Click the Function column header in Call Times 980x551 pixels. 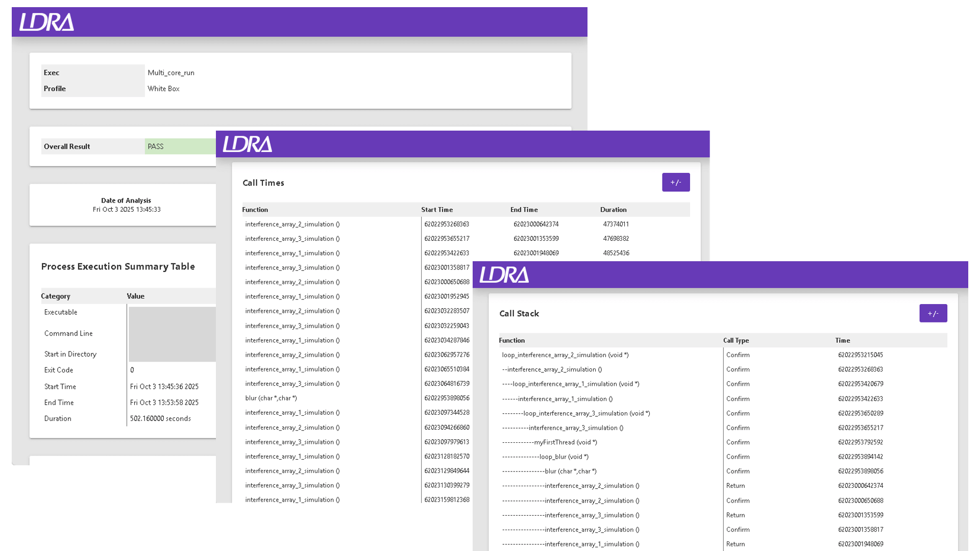tap(255, 210)
